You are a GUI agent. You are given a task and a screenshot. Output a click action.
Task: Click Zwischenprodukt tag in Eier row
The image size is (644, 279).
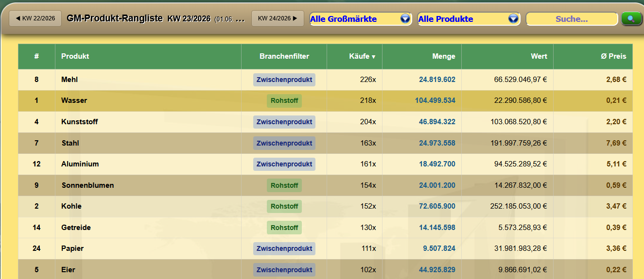284,270
